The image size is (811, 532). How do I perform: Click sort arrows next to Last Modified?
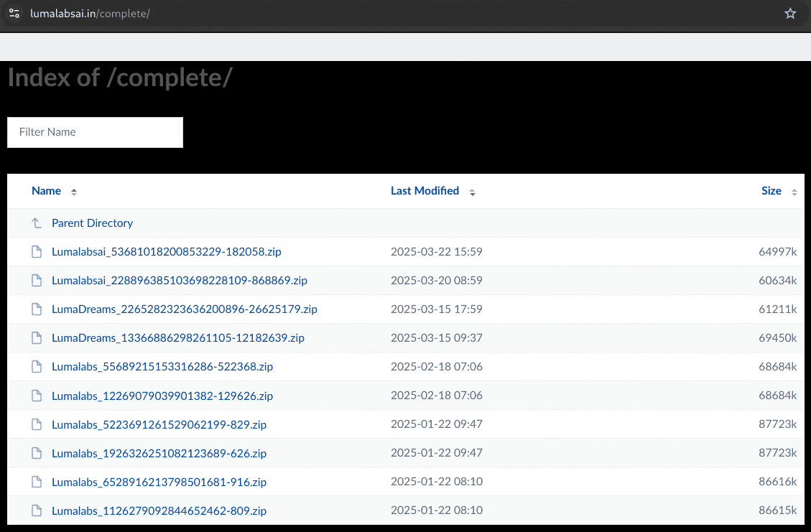pyautogui.click(x=472, y=192)
